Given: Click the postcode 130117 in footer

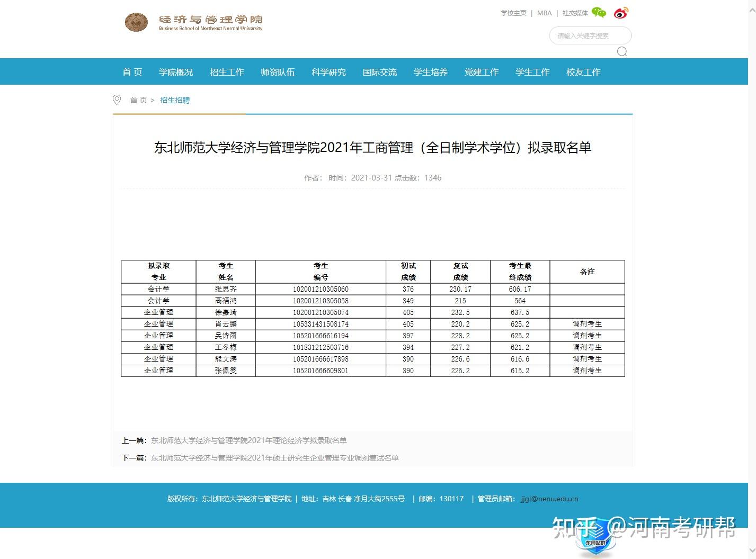Looking at the screenshot, I should point(451,499).
